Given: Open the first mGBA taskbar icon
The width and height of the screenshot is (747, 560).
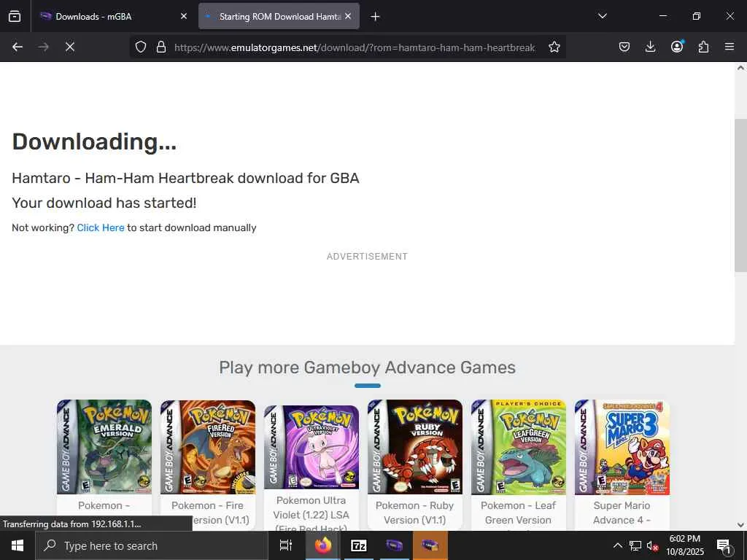Looking at the screenshot, I should [394, 545].
